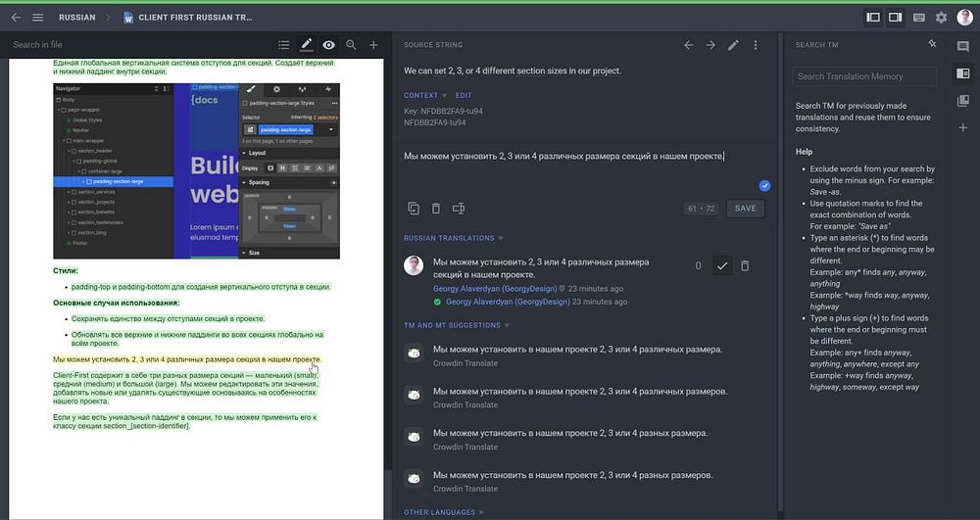Click the plus icon in right sidebar
The image size is (980, 520).
(963, 127)
